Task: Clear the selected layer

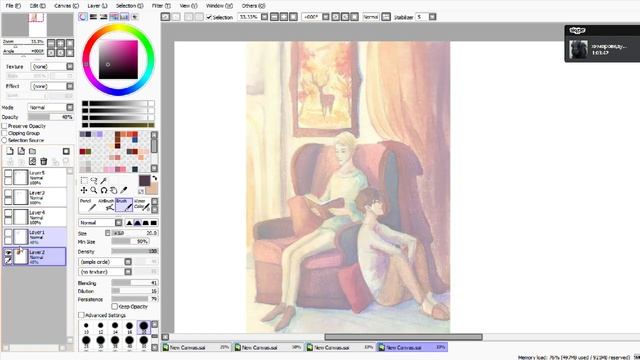Action: (32, 162)
